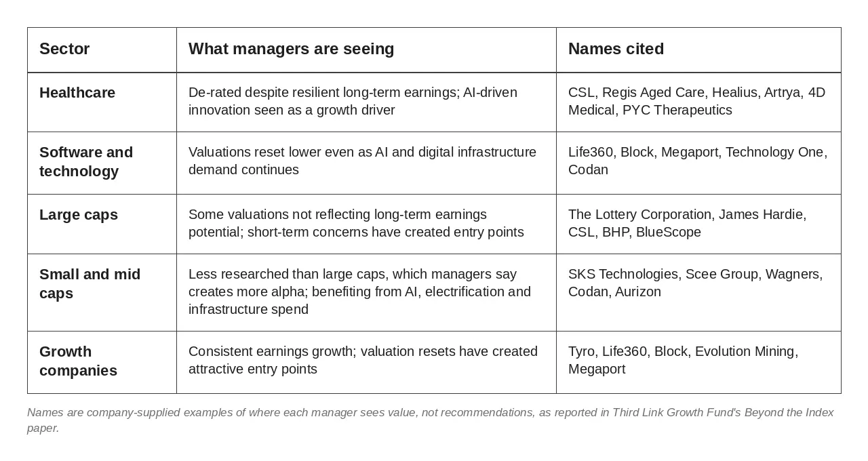Select the Growth companies row label
This screenshot has height=461, width=868.
pos(78,361)
